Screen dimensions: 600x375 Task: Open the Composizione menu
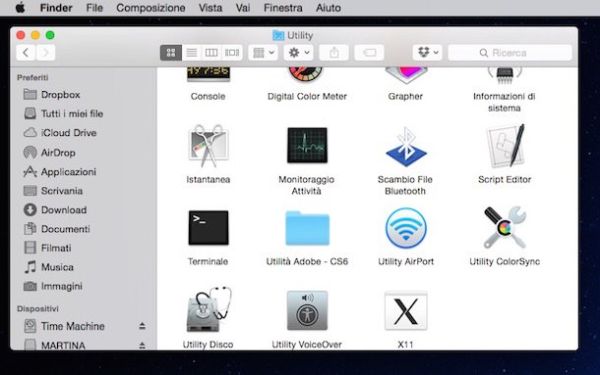pyautogui.click(x=151, y=8)
